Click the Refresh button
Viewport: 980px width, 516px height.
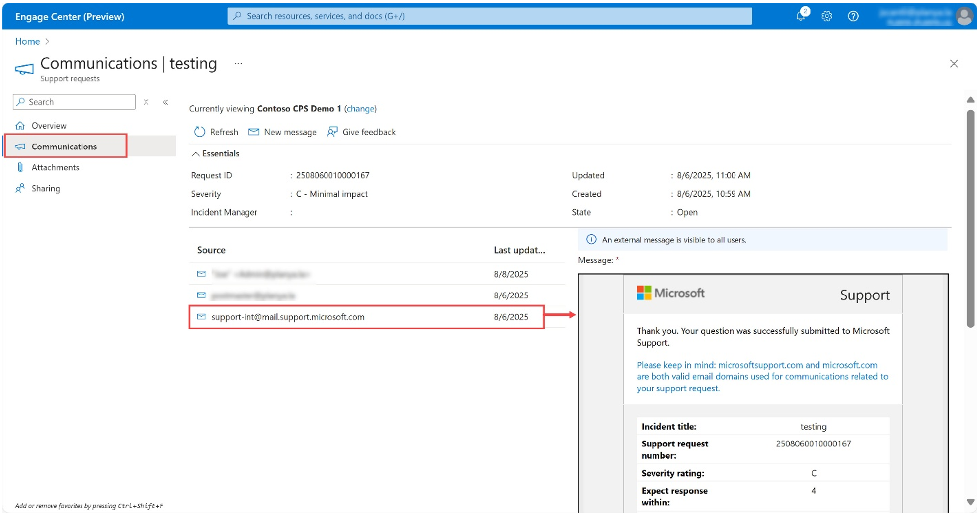(216, 132)
